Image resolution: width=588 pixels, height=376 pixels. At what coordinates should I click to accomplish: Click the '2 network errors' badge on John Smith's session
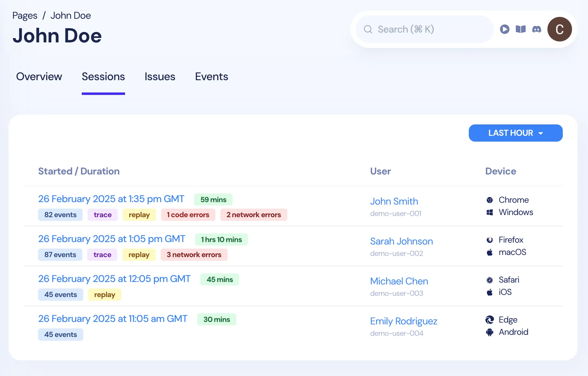click(x=253, y=215)
